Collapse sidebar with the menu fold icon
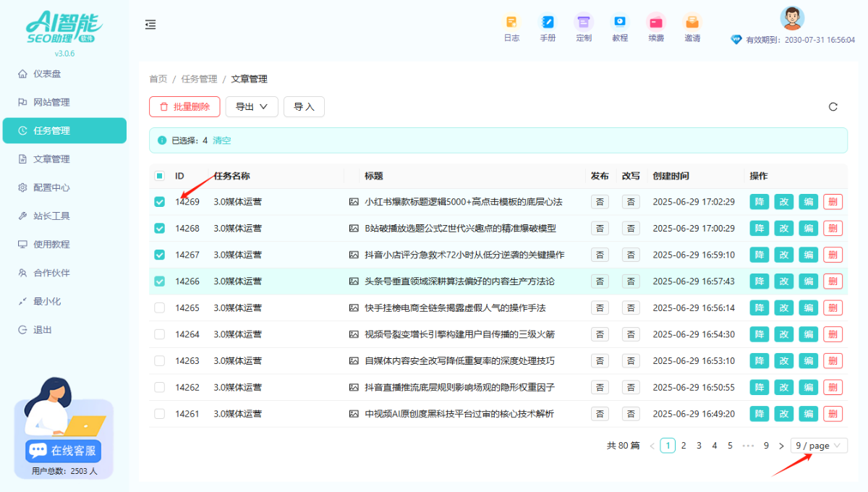This screenshot has height=492, width=868. 150,25
